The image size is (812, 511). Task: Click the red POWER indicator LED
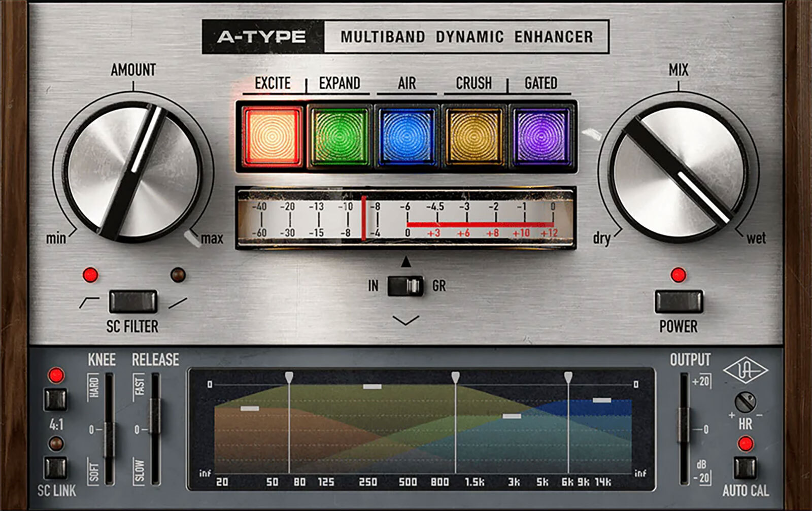pyautogui.click(x=679, y=275)
